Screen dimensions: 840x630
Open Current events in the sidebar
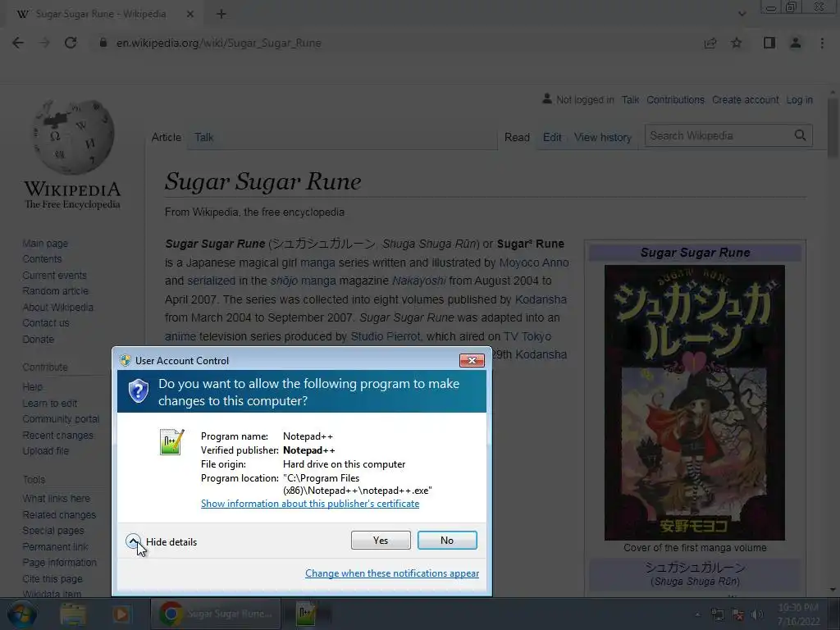(x=54, y=275)
